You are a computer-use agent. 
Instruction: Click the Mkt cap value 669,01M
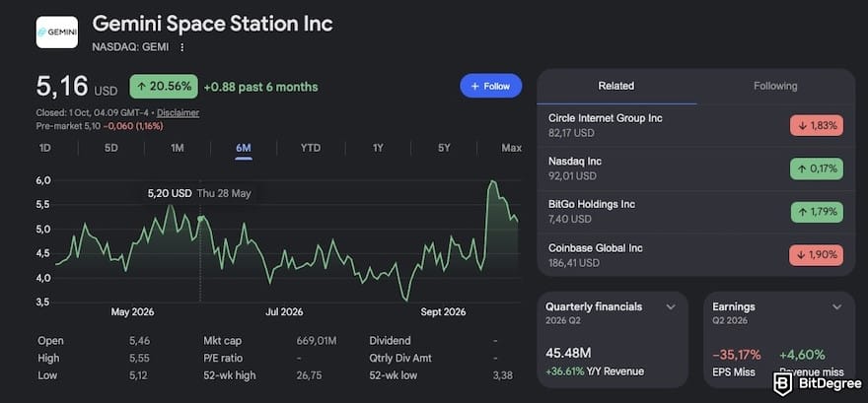pos(316,341)
